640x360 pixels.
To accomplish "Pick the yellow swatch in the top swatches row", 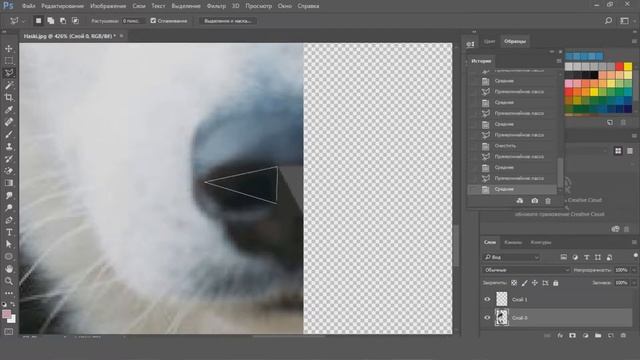I will 628,66.
